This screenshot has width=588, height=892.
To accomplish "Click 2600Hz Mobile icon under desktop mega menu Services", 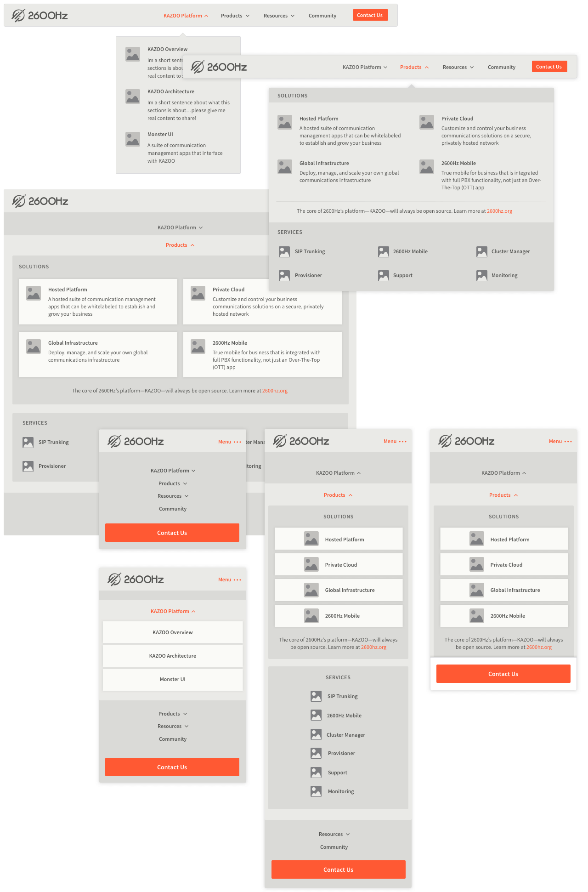I will click(384, 252).
